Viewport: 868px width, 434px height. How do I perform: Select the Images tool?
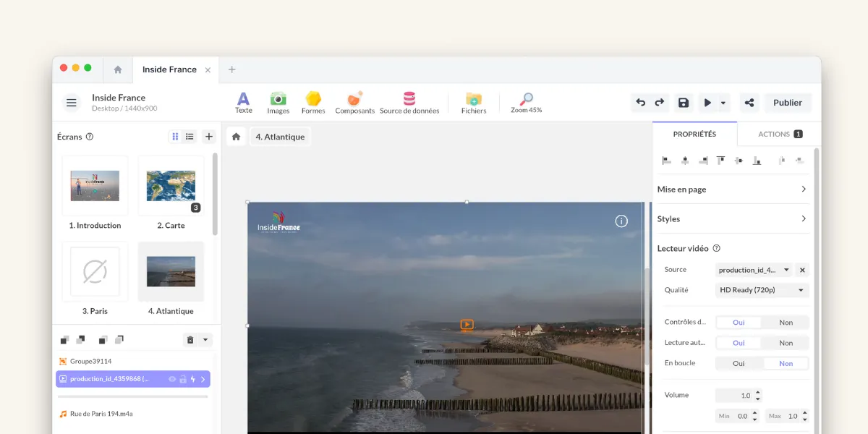click(278, 101)
